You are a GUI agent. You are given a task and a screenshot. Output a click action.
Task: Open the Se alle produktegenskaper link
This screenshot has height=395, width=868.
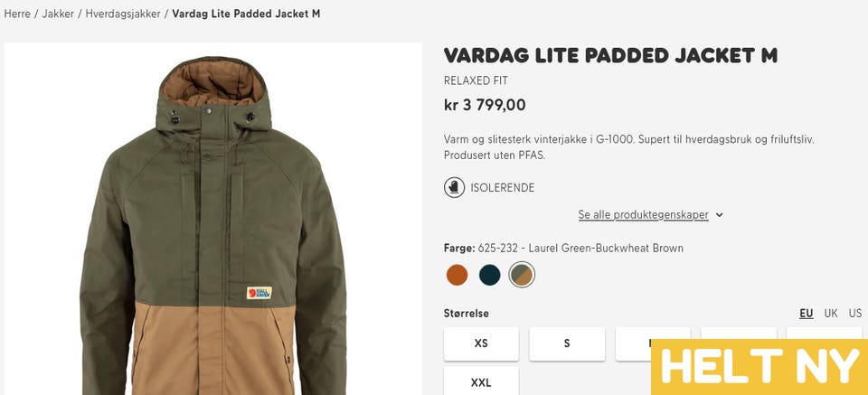[643, 215]
